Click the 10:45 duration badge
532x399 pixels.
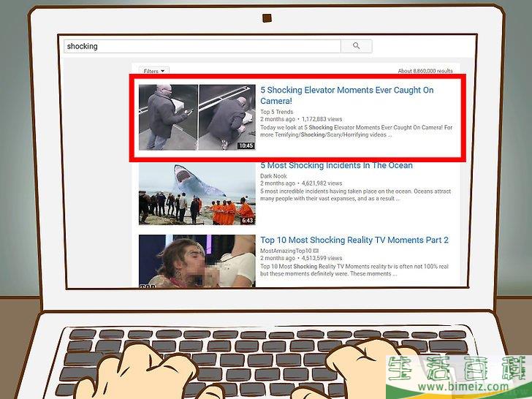coord(246,146)
